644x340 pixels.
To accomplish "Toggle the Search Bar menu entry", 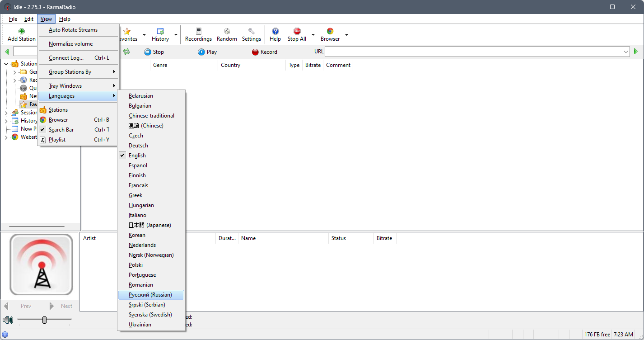I will pos(62,129).
